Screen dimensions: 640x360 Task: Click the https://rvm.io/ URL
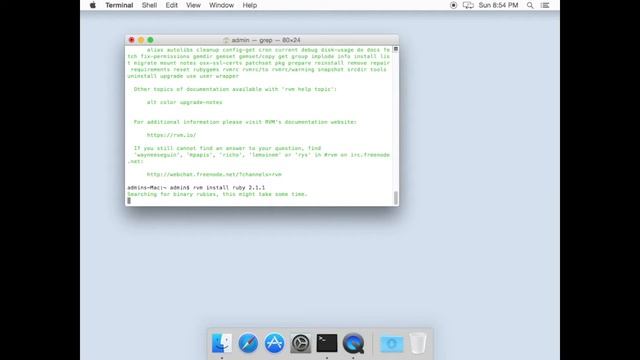point(171,135)
